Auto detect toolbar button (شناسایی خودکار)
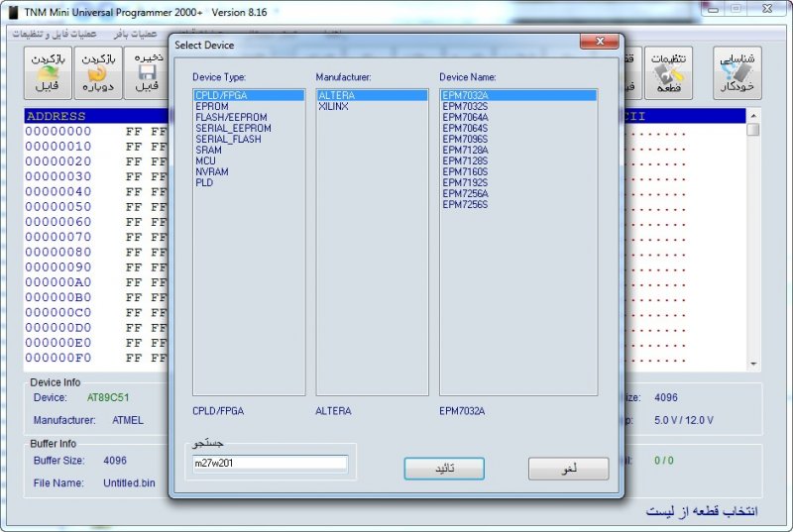Viewport: 793px width, 532px height. 736,72
